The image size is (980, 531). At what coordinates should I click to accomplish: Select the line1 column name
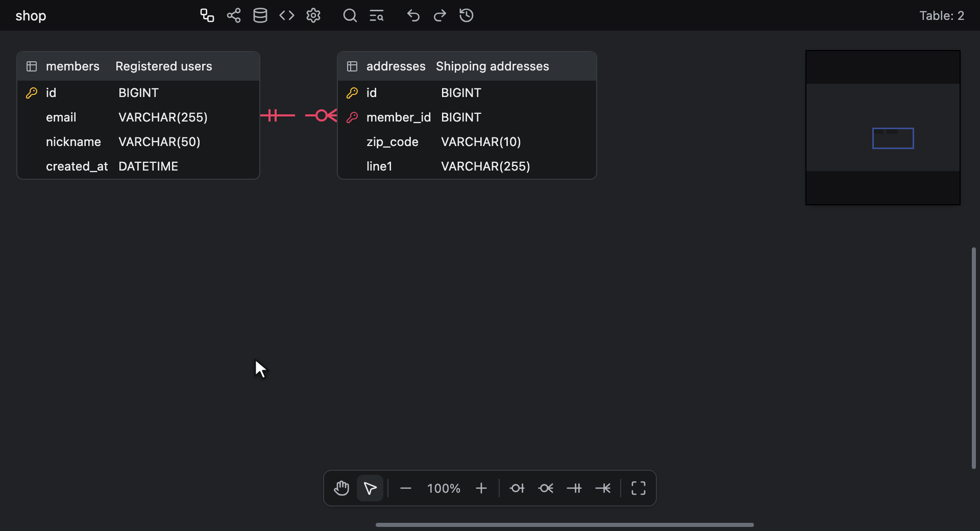pyautogui.click(x=379, y=166)
